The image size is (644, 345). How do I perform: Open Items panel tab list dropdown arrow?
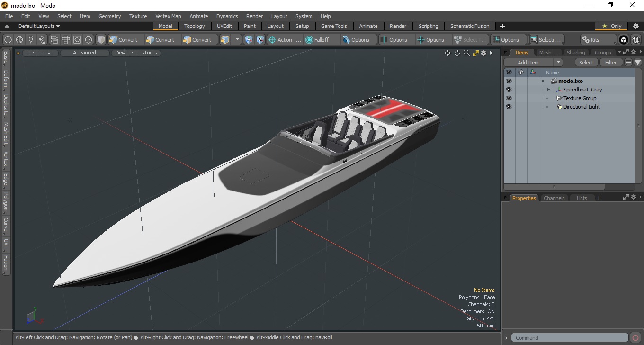click(x=619, y=52)
